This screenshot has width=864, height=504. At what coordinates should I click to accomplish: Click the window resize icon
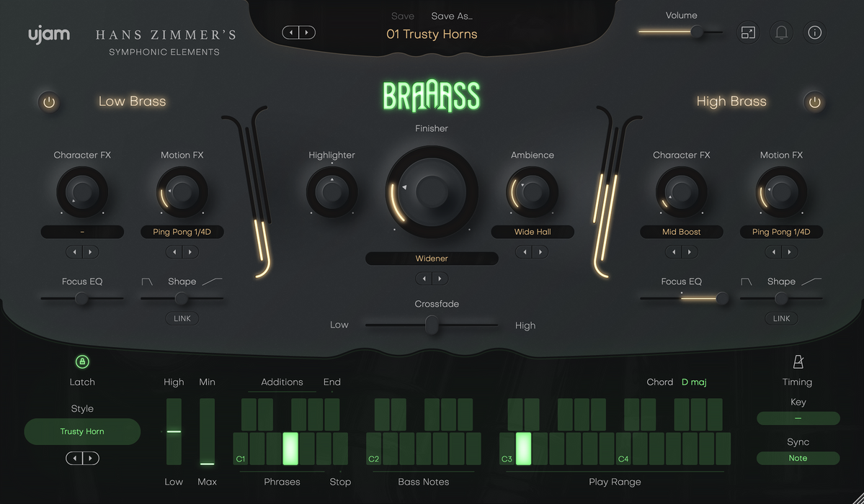(x=748, y=32)
